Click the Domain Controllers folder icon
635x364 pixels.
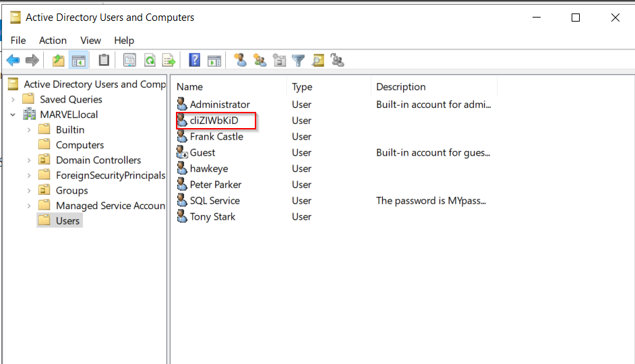(44, 160)
